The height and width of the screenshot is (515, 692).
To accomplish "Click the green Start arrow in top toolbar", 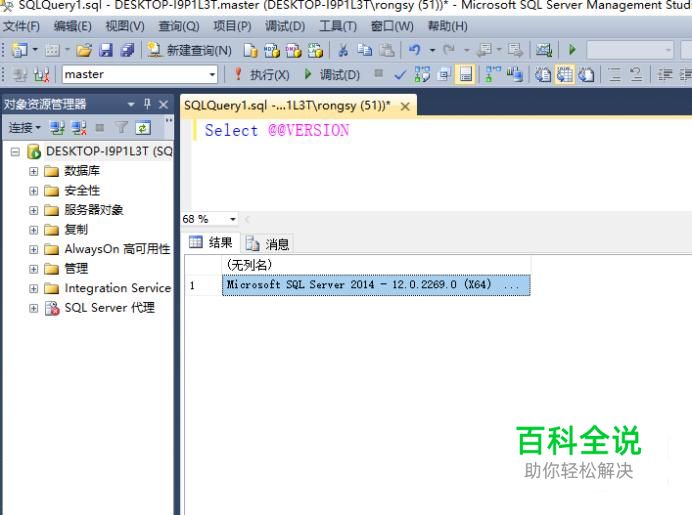I will 572,50.
